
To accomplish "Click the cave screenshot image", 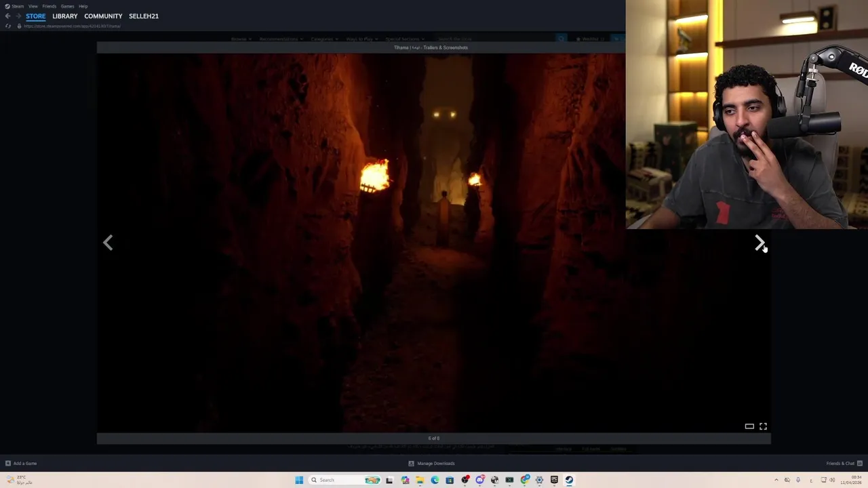I will (x=434, y=243).
